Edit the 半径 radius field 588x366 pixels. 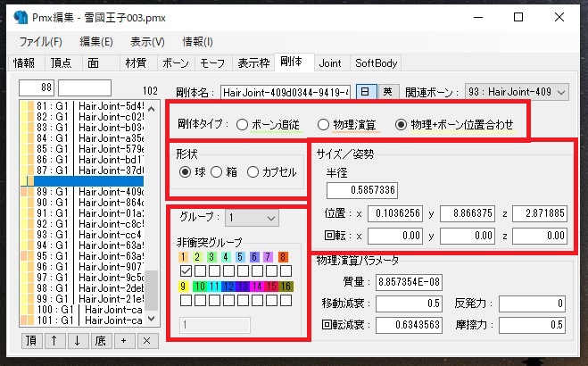[362, 190]
